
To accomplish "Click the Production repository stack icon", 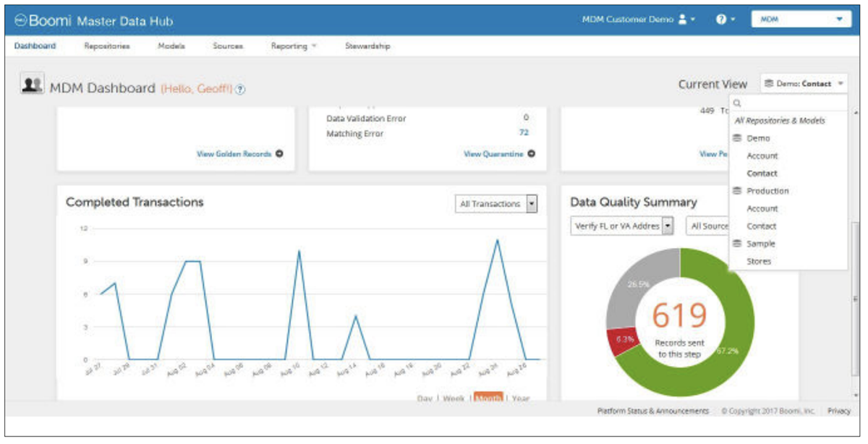I will [x=737, y=191].
